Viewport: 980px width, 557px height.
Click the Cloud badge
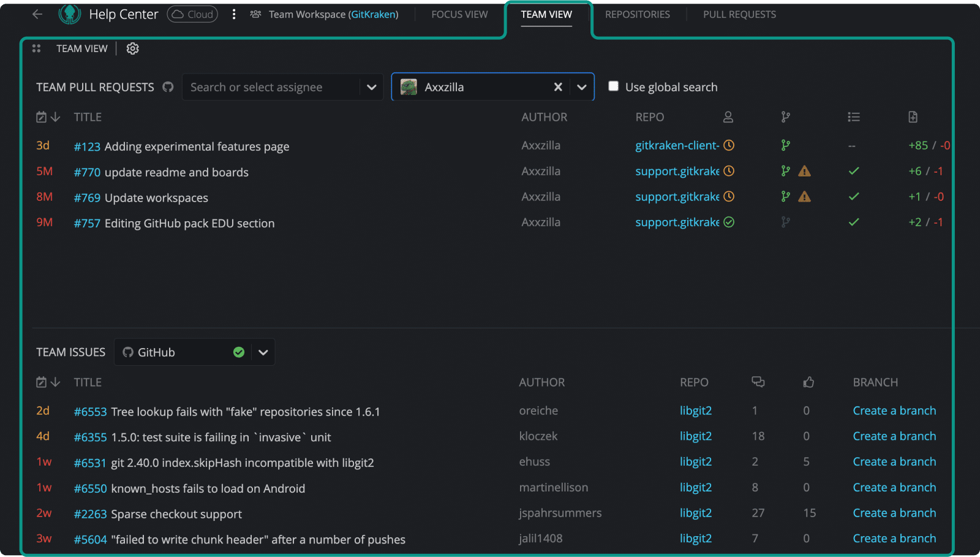[192, 14]
